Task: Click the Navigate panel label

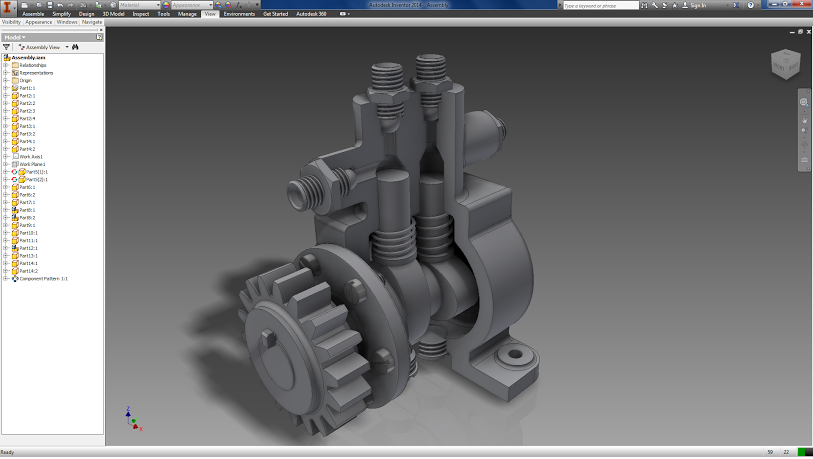Action: tap(92, 22)
